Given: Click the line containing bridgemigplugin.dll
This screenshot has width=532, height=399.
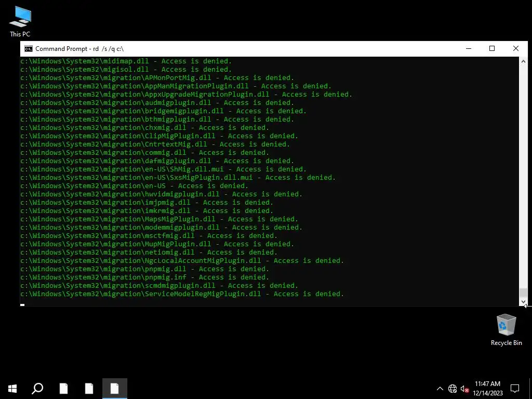Looking at the screenshot, I should (163, 111).
